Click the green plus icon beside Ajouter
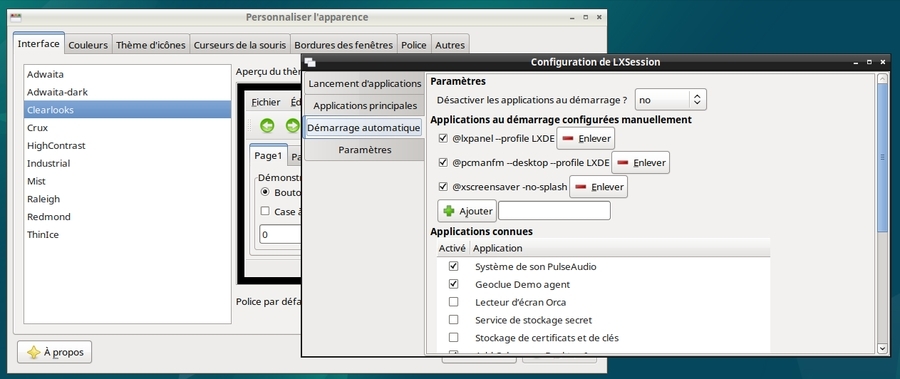The height and width of the screenshot is (379, 900). coord(449,211)
